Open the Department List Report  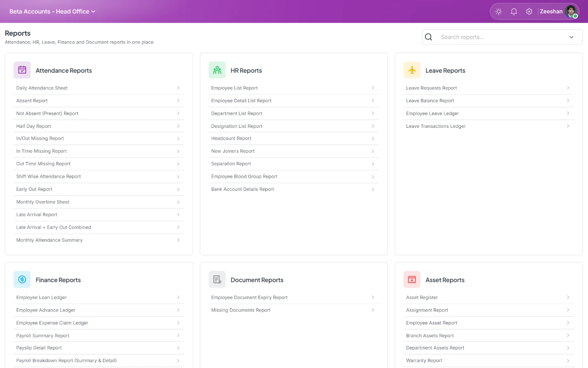coord(294,114)
